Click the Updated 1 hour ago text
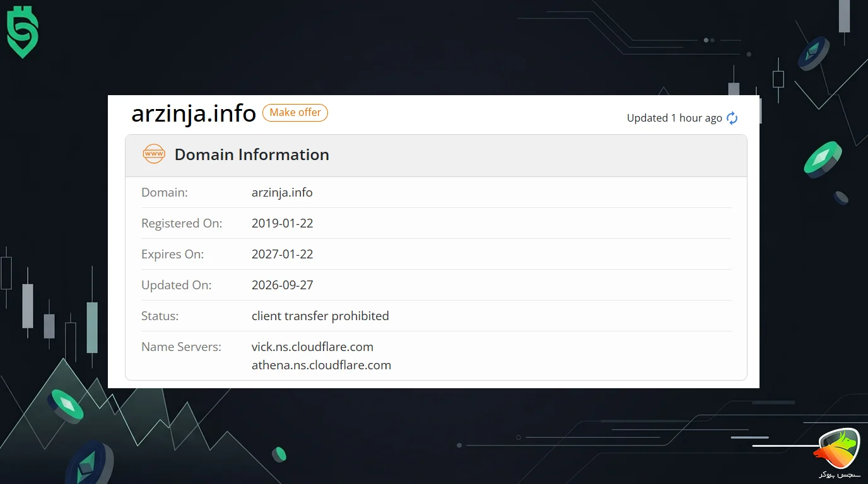This screenshot has width=868, height=484. pos(674,118)
